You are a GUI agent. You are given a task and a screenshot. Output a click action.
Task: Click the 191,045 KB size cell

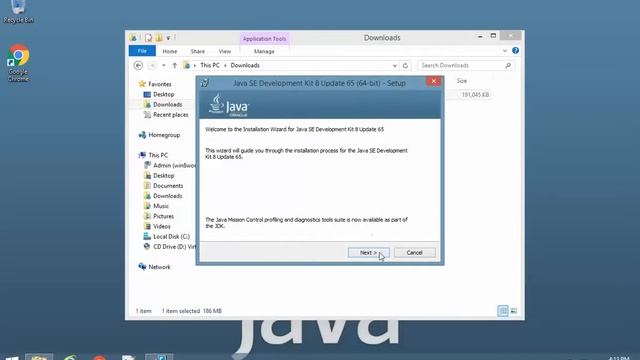tap(475, 95)
